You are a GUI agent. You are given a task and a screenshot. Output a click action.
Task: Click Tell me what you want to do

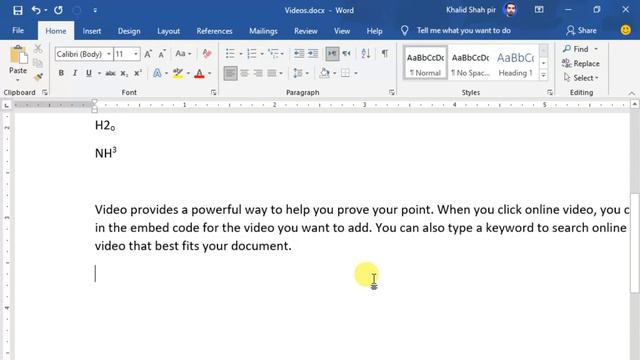(463, 31)
